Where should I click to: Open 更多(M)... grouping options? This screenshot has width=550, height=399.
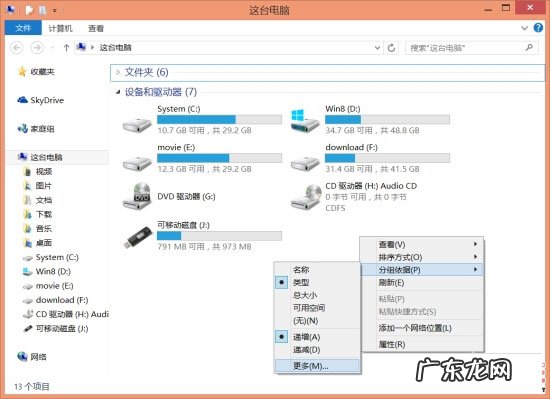coord(317,366)
